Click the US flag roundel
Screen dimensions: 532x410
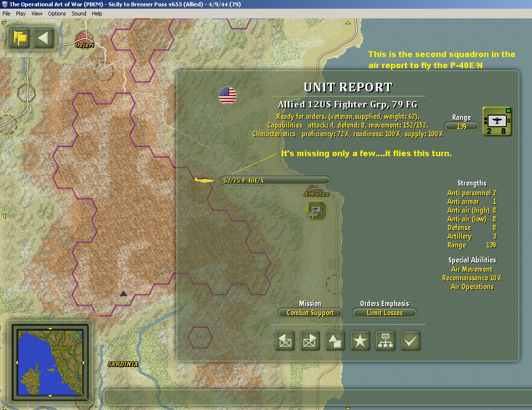tap(227, 96)
